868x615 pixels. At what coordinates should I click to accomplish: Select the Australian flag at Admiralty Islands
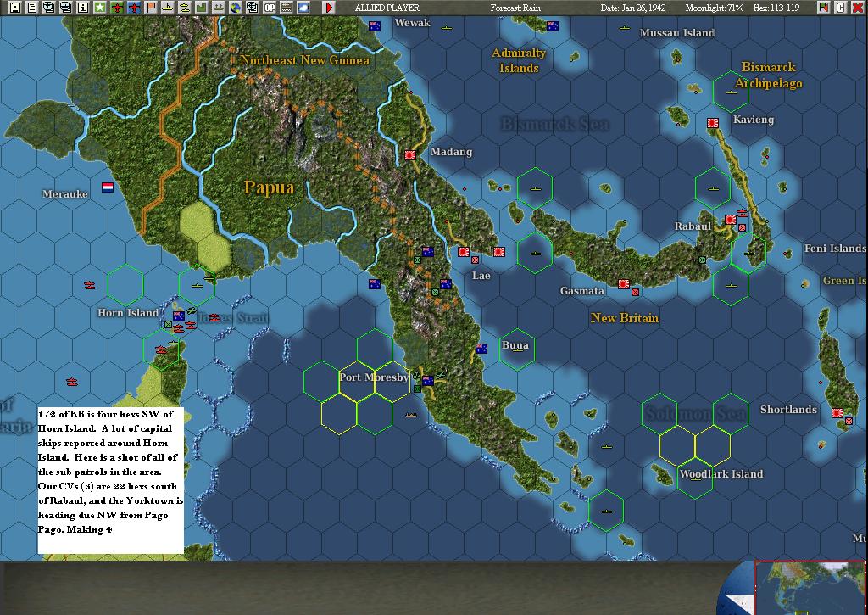pos(553,26)
